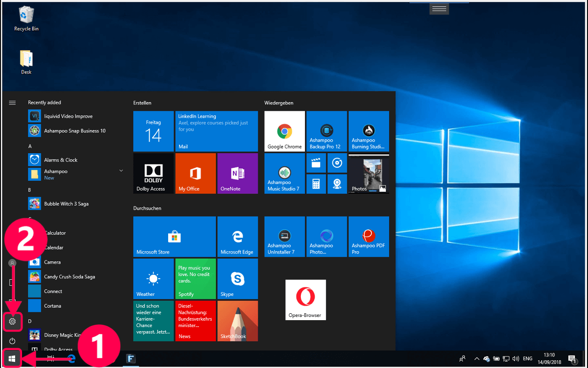Click the Wiedergeben tile group heading
The image size is (588, 368).
tap(279, 103)
